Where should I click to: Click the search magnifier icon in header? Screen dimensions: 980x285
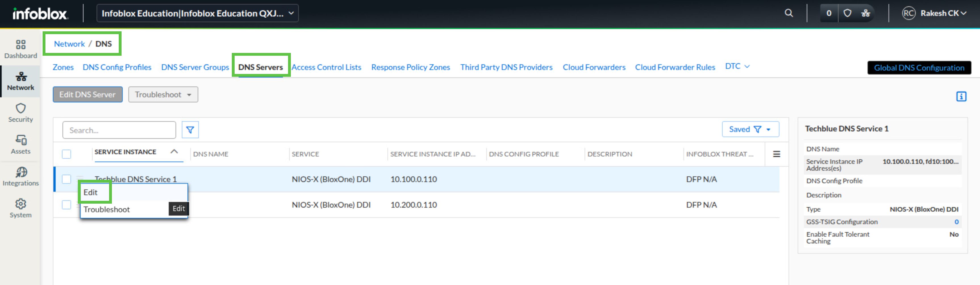coord(789,13)
